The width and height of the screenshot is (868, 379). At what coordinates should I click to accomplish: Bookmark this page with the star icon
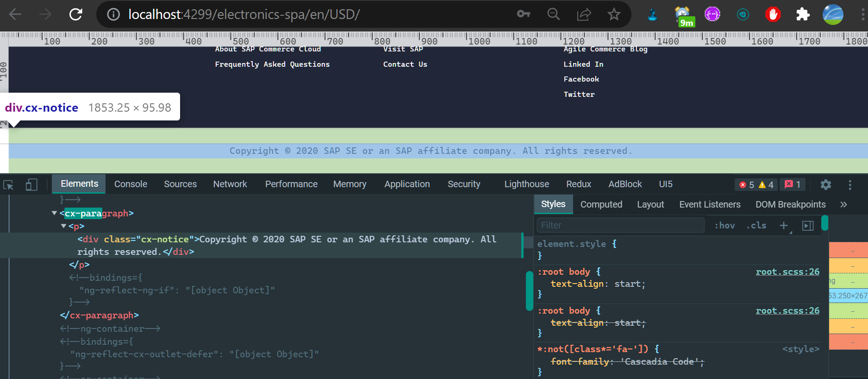614,14
